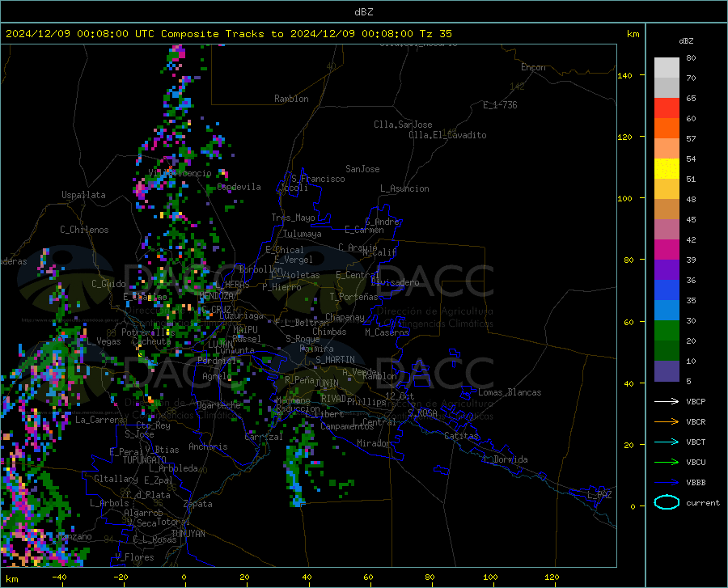Choose the light gray swatch between 80 and 70
Screen dimensions: 728x588
click(x=667, y=68)
